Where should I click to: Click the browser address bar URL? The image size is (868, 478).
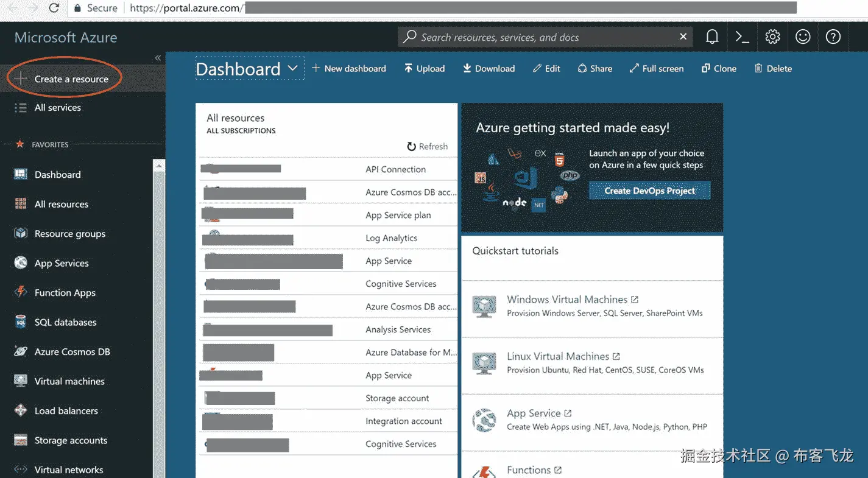186,8
